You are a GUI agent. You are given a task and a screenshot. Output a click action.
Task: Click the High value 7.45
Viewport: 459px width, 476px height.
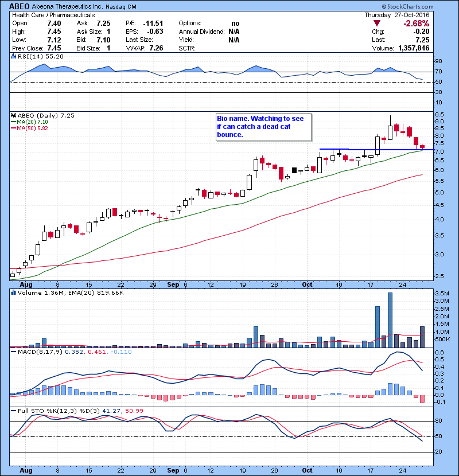pos(54,32)
